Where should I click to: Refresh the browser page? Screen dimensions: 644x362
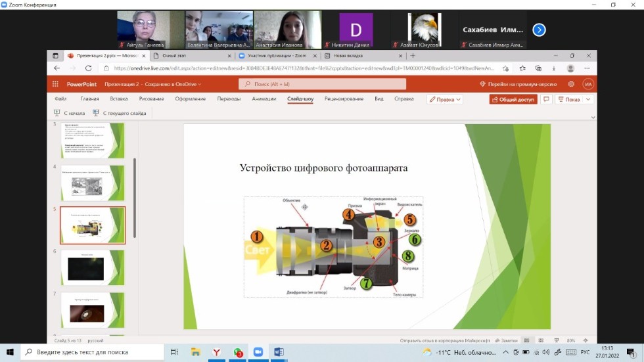88,68
